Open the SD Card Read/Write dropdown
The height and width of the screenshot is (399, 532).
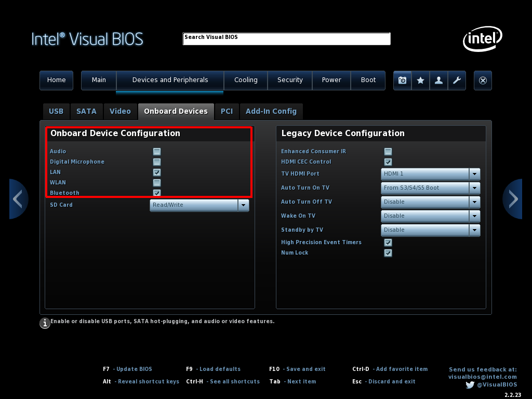click(x=199, y=205)
